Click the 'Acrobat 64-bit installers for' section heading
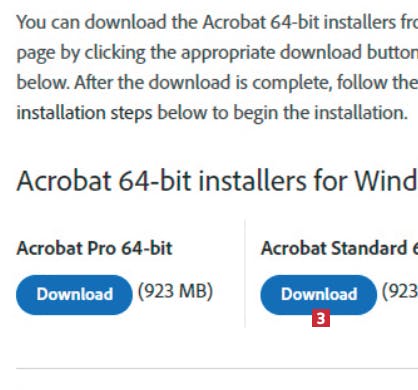Viewport: 418px width, 390px height. 183,181
